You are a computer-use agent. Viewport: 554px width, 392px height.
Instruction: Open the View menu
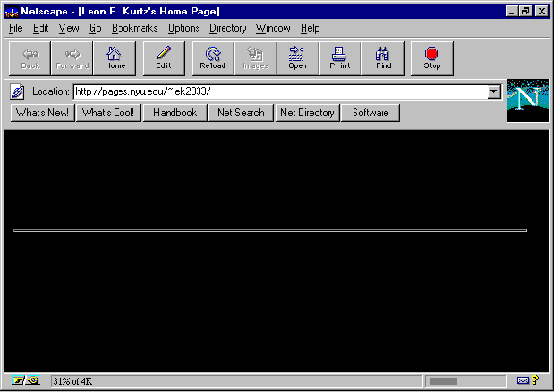(68, 28)
